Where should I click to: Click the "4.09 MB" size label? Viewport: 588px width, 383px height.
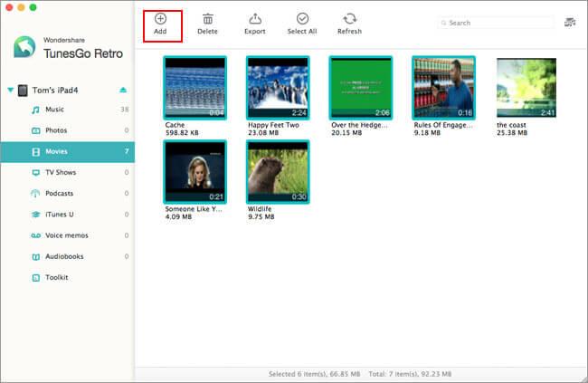tap(178, 217)
